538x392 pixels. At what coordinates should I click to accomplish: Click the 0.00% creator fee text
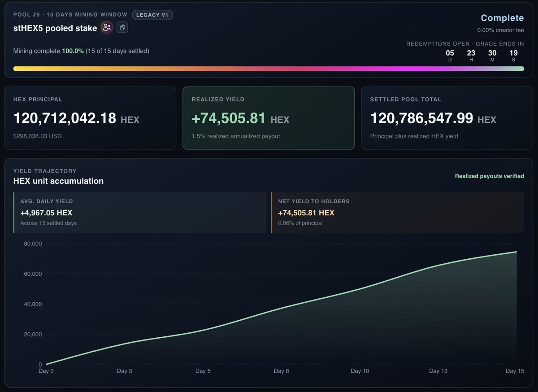click(x=500, y=30)
